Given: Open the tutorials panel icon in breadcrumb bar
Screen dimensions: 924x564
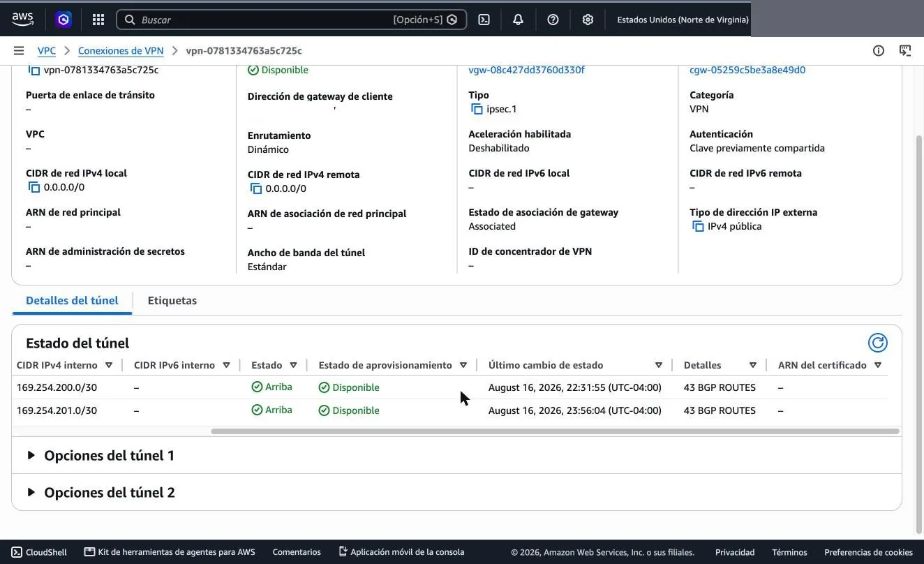Looking at the screenshot, I should pos(905,50).
